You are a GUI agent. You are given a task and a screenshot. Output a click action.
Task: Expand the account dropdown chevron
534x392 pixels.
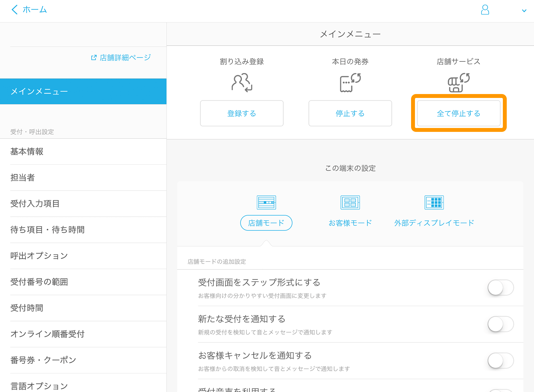click(x=524, y=11)
